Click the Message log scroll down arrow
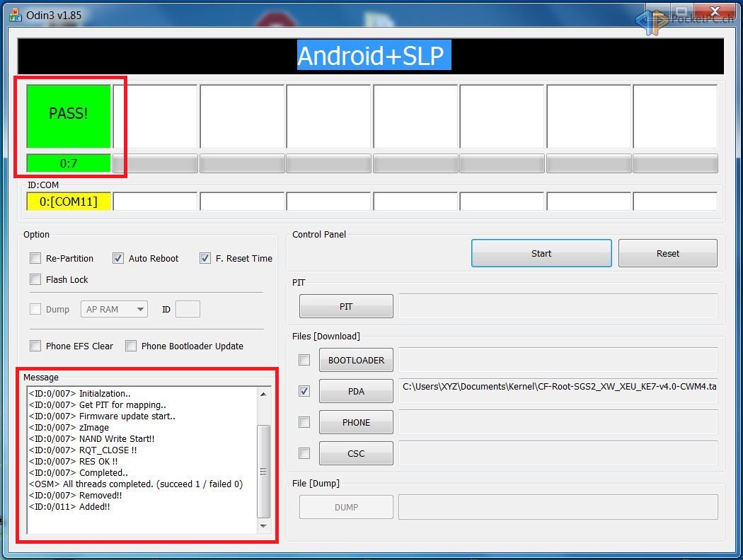Image resolution: width=743 pixels, height=560 pixels. click(263, 526)
